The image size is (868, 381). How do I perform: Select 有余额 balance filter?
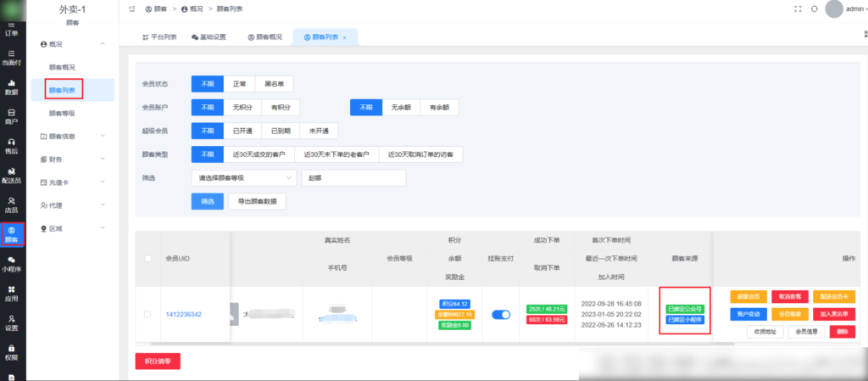440,108
